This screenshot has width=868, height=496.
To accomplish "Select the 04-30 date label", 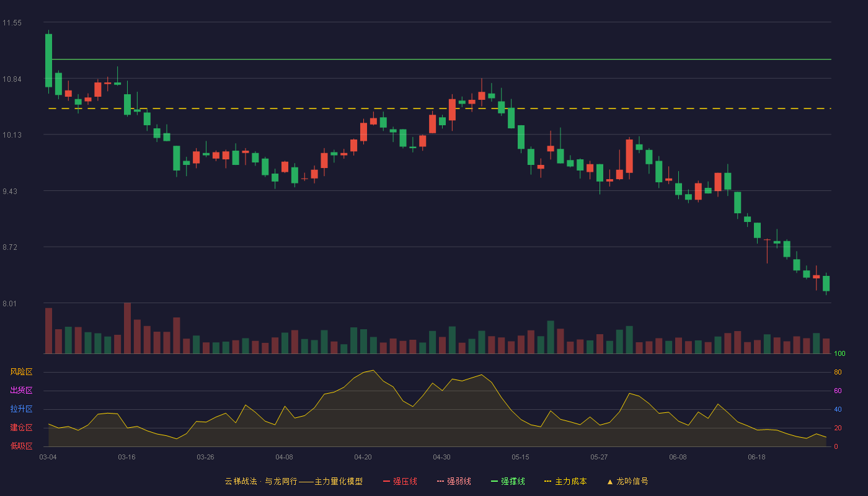I will pyautogui.click(x=441, y=457).
